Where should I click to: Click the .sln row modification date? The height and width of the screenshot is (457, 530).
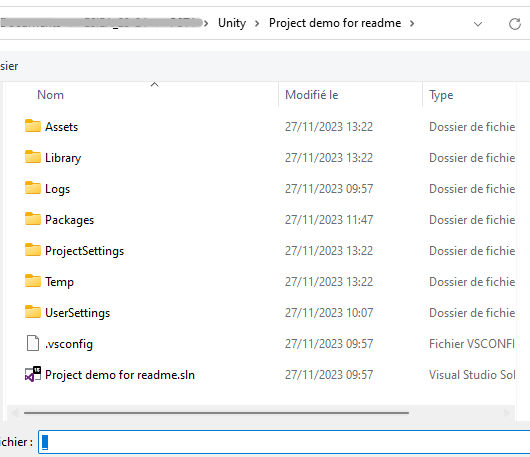329,375
